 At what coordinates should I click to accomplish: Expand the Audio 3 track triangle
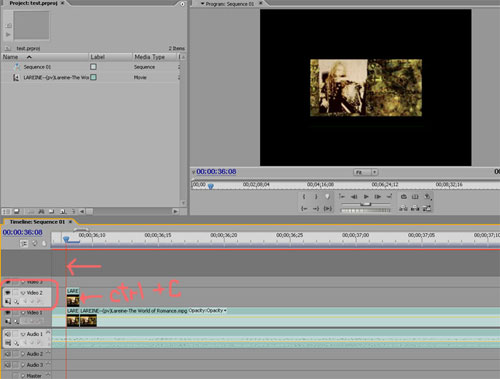23,365
